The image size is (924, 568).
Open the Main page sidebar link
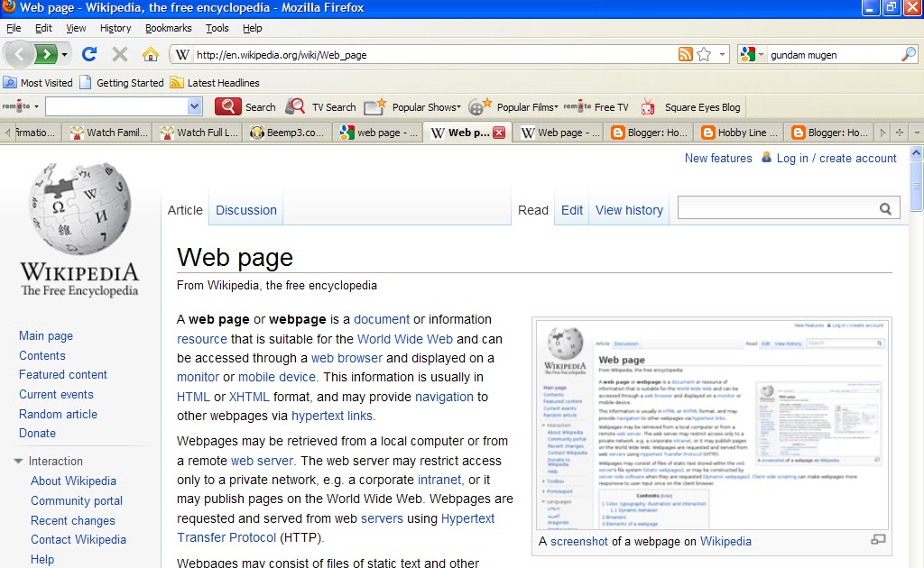pyautogui.click(x=46, y=335)
